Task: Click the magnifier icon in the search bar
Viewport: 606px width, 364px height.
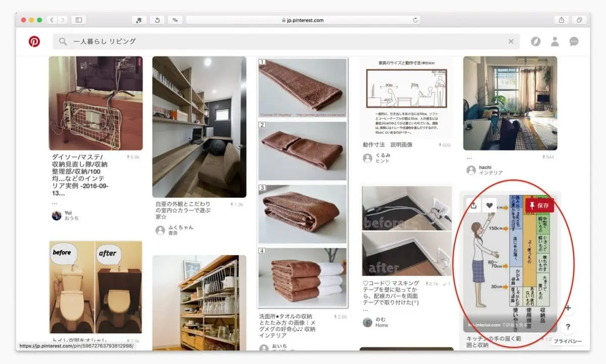Action: pyautogui.click(x=63, y=41)
